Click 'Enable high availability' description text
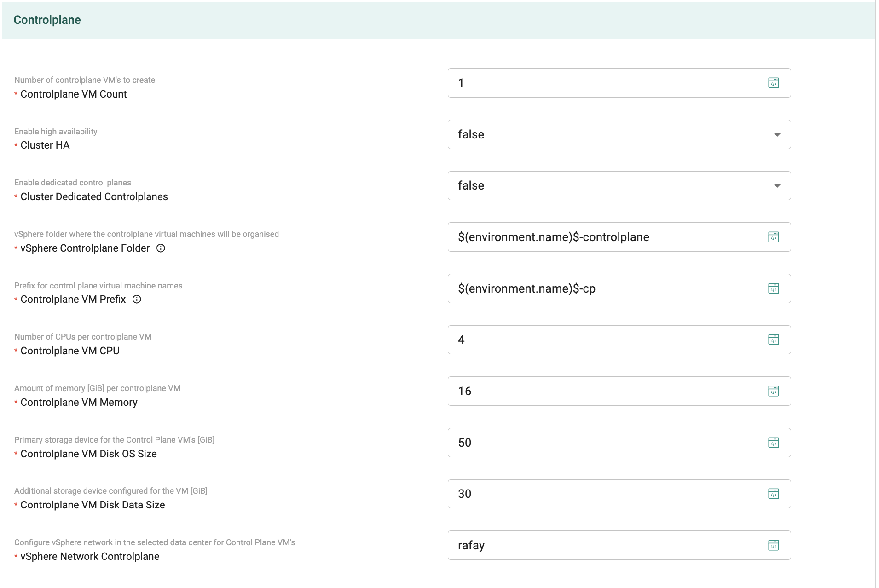 click(x=56, y=132)
